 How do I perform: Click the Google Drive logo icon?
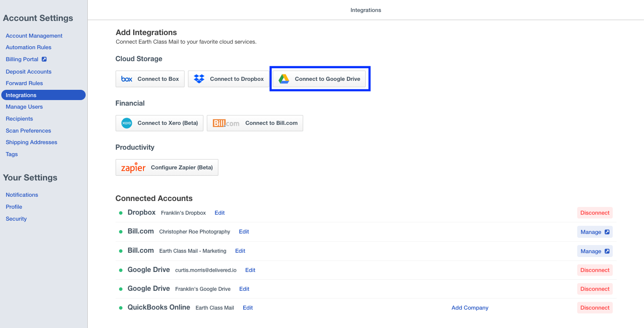[x=284, y=79]
